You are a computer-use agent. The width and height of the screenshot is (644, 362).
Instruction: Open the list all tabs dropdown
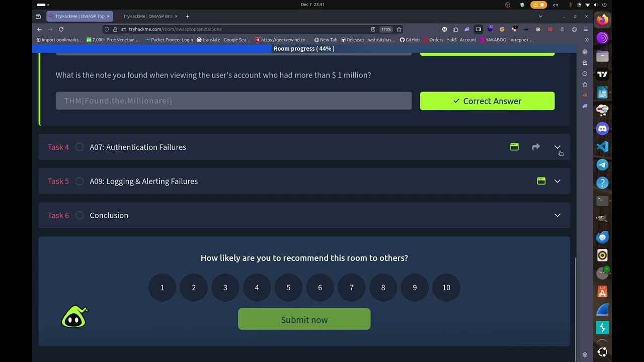click(540, 16)
